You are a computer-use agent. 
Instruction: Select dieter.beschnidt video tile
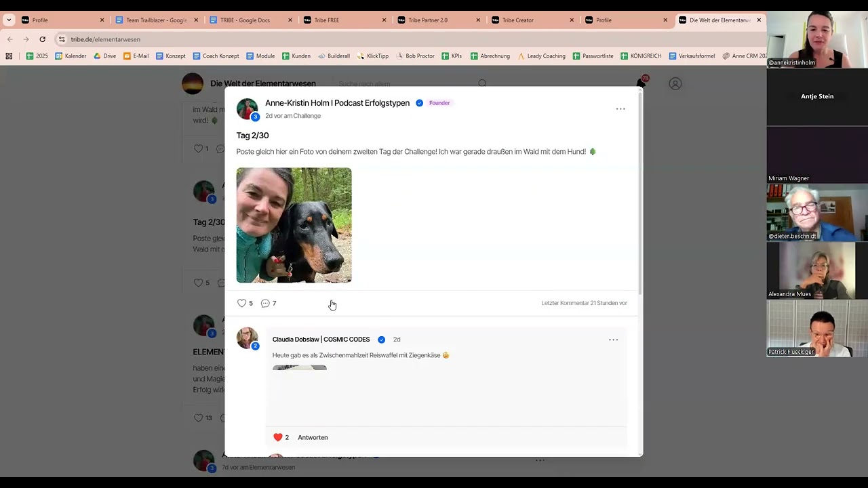pos(817,213)
